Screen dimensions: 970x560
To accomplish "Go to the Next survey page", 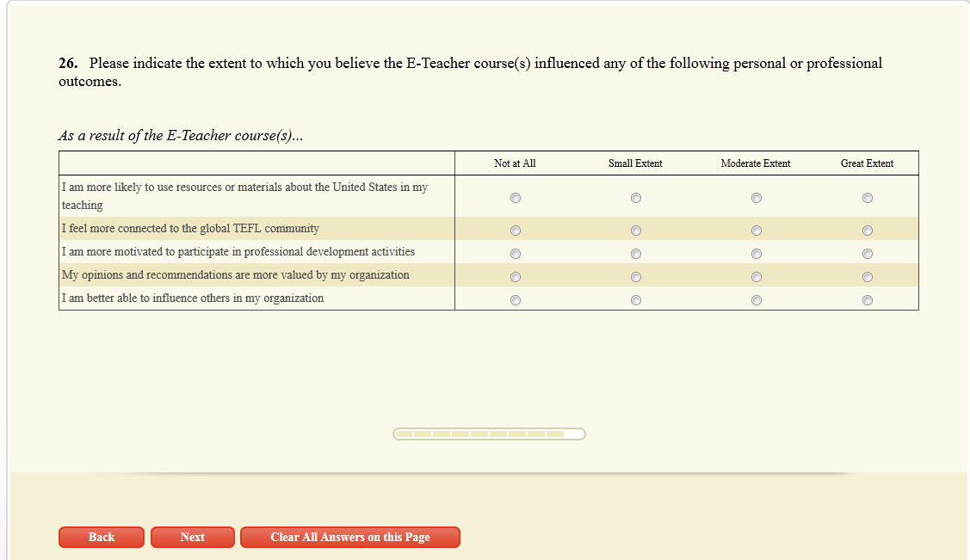I will point(193,538).
